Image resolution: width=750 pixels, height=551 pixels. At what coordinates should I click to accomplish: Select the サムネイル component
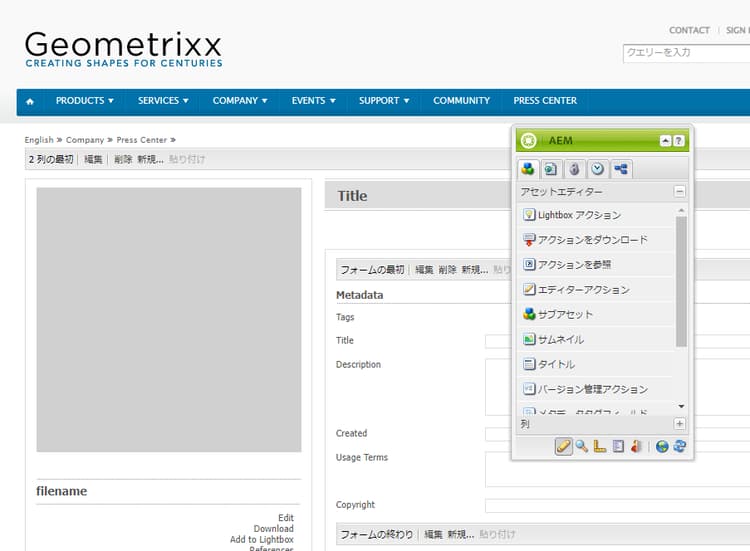pos(596,339)
